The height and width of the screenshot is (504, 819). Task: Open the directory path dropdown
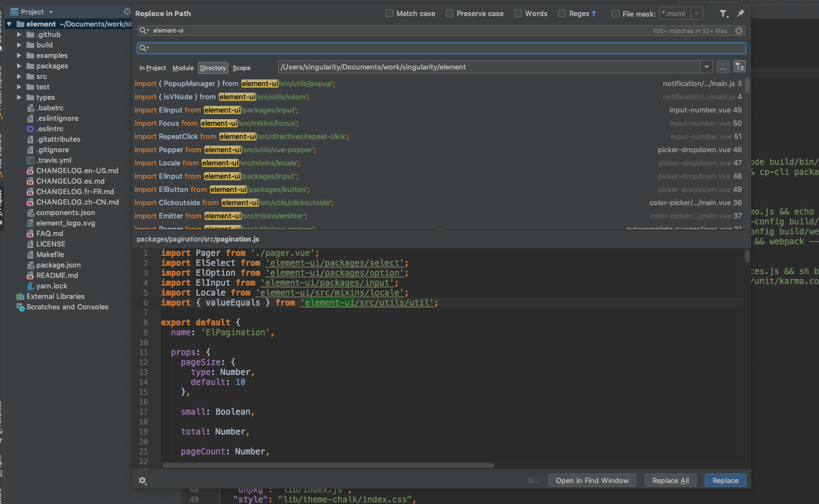click(706, 67)
